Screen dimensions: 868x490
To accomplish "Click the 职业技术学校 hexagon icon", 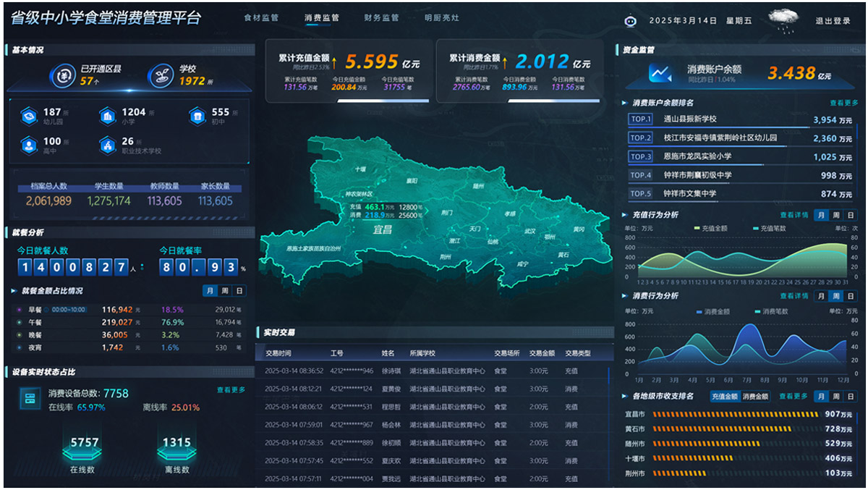I will pos(107,145).
